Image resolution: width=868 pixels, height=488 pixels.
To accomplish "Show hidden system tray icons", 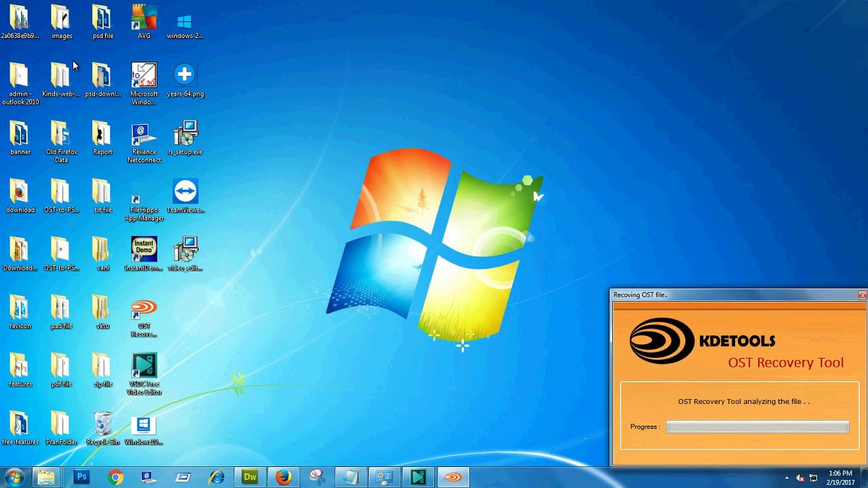I will [787, 478].
